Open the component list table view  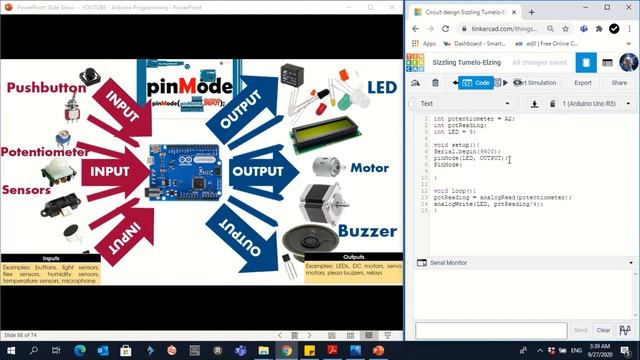click(607, 62)
